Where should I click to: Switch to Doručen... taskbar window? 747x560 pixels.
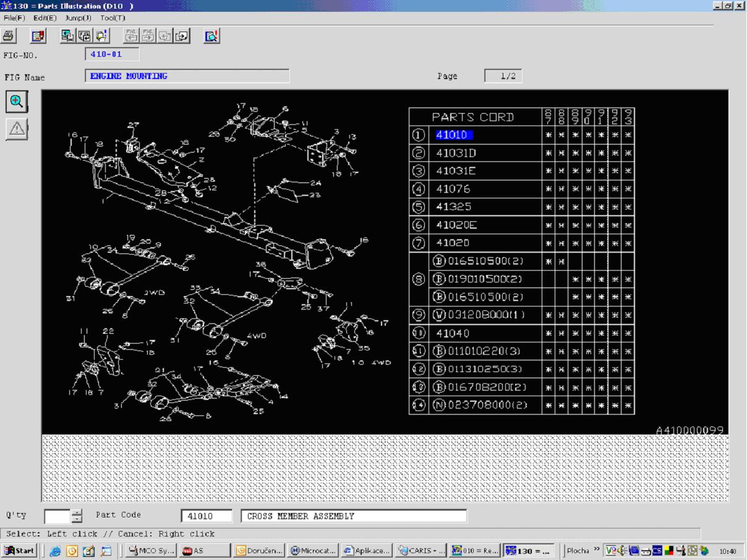(259, 551)
